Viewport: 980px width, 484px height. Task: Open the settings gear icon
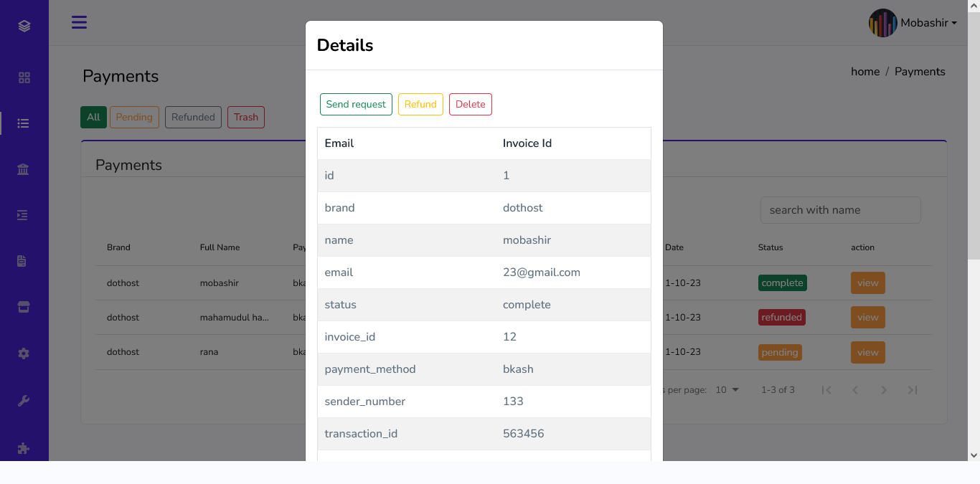[x=24, y=353]
